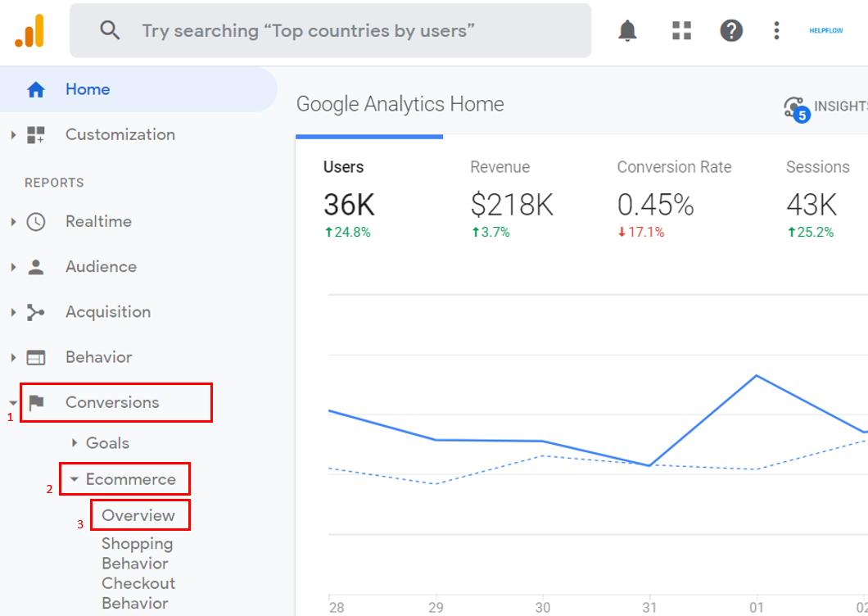Click the 29 date axis label
Image resolution: width=868 pixels, height=616 pixels.
tap(436, 608)
